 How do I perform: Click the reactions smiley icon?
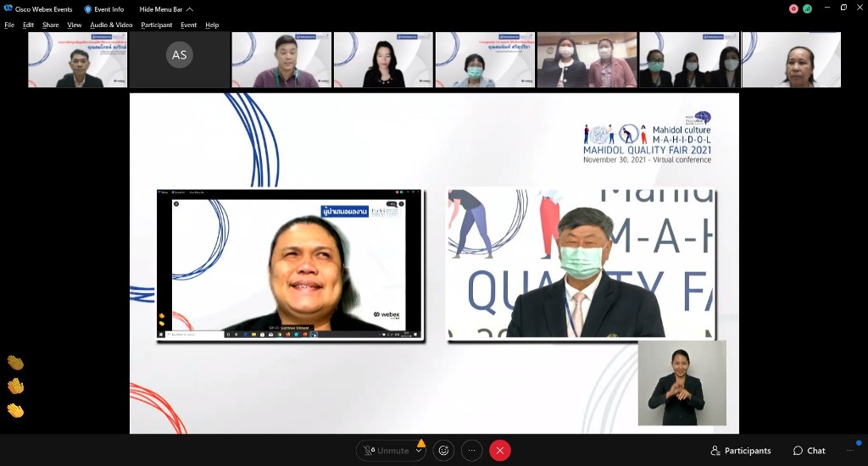(443, 451)
